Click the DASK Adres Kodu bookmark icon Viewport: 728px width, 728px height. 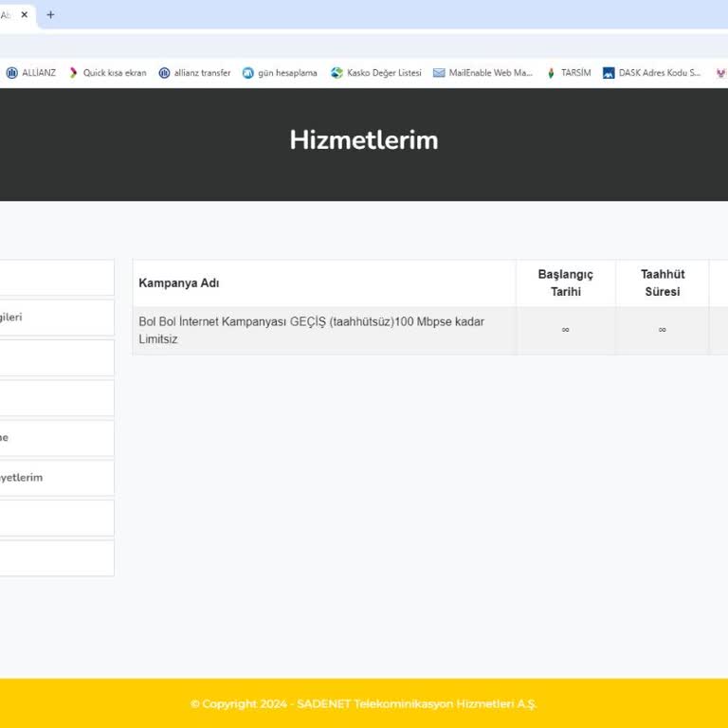(x=609, y=73)
